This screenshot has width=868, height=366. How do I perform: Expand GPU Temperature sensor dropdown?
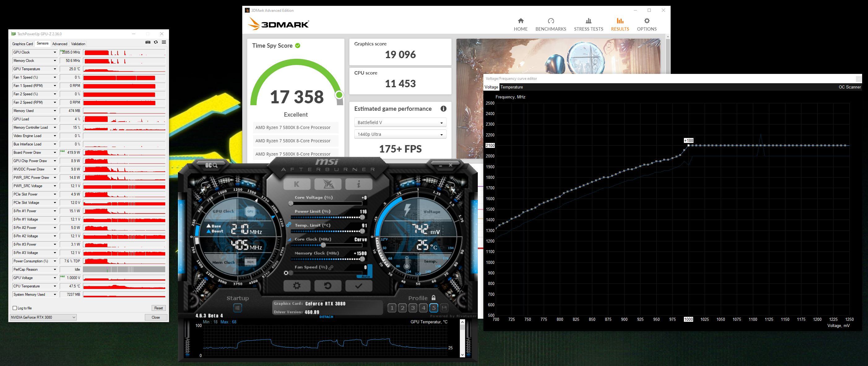coord(55,69)
